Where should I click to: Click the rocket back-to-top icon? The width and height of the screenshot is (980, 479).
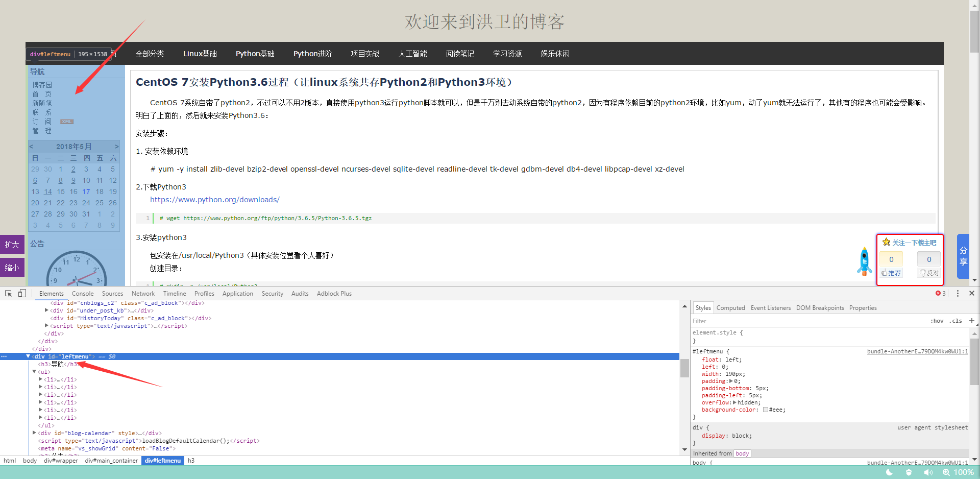tap(864, 261)
